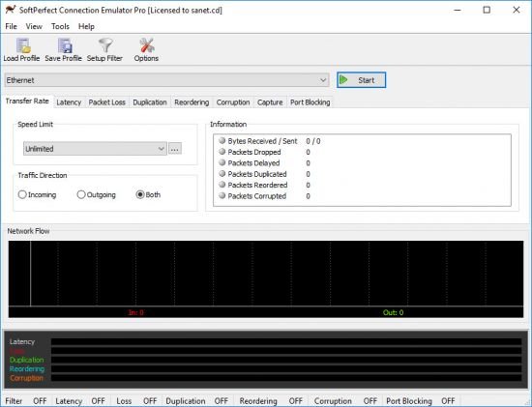Expand the Ethernet adapter dropdown
The image size is (532, 407).
pos(166,80)
